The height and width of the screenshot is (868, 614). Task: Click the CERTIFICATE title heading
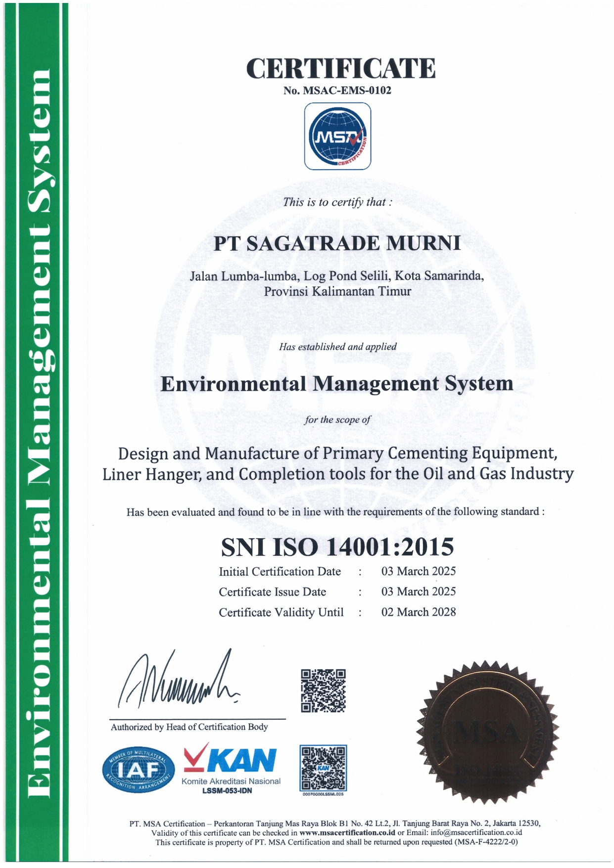(341, 69)
